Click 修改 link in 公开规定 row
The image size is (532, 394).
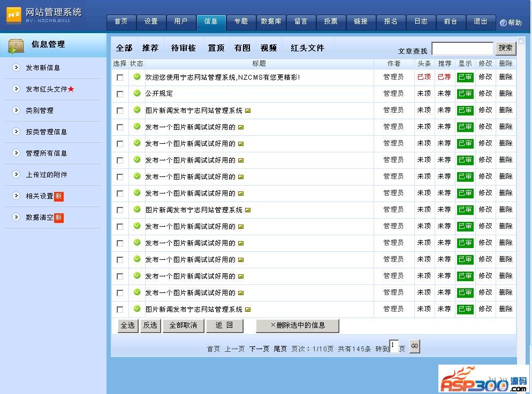[x=485, y=94]
